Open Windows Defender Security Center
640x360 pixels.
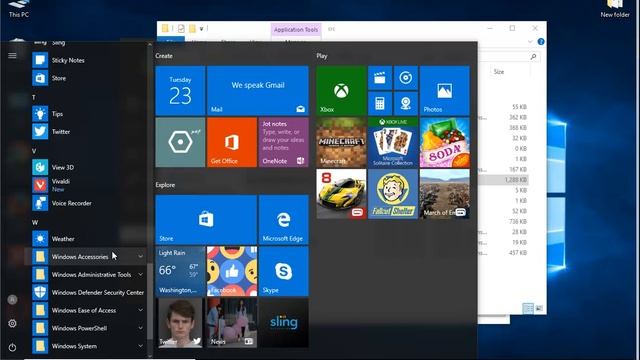pos(88,292)
